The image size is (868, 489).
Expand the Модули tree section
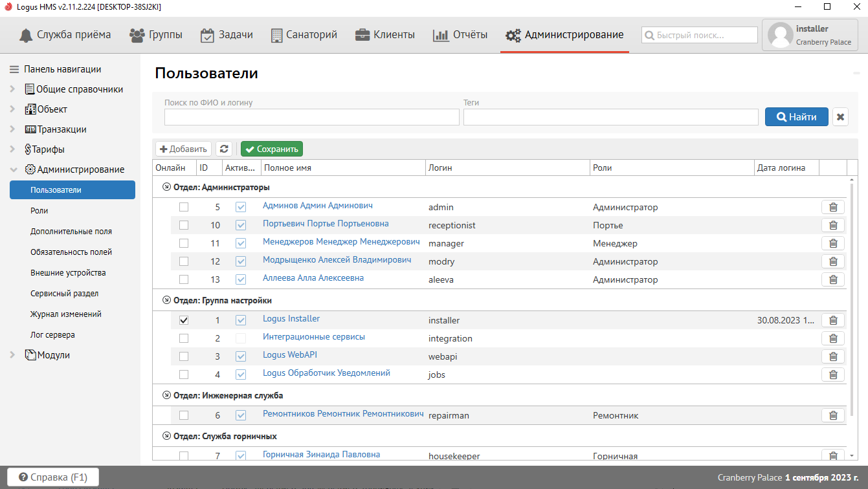12,355
